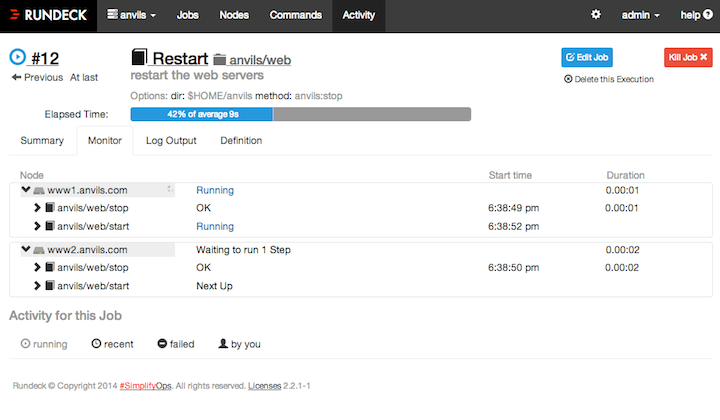Click the www1 Running status text
Image resolution: width=720 pixels, height=420 pixels.
215,190
